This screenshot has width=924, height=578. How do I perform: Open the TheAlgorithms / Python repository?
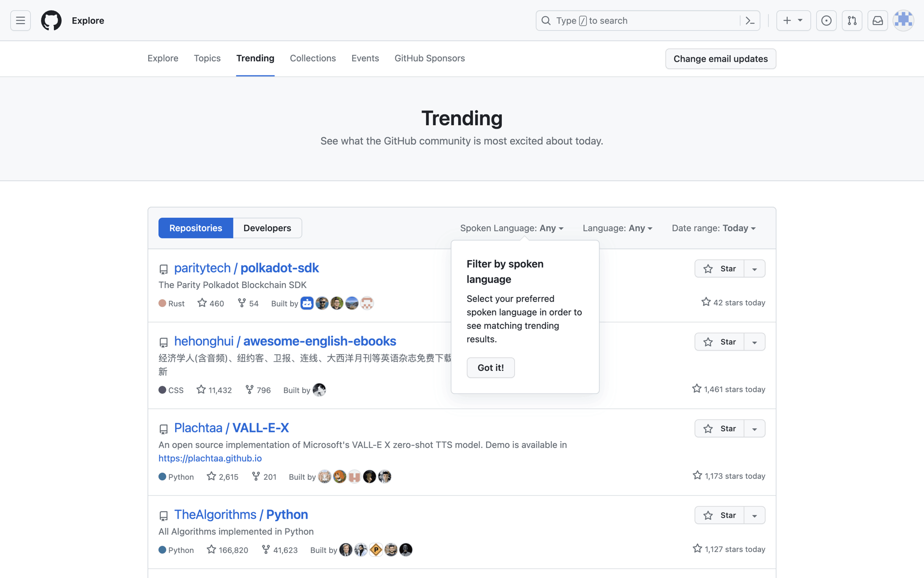[241, 514]
